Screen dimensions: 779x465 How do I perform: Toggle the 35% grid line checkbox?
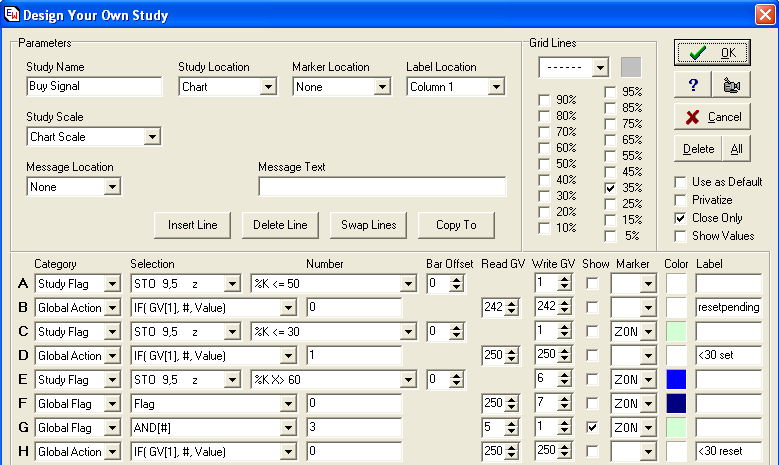tap(610, 188)
